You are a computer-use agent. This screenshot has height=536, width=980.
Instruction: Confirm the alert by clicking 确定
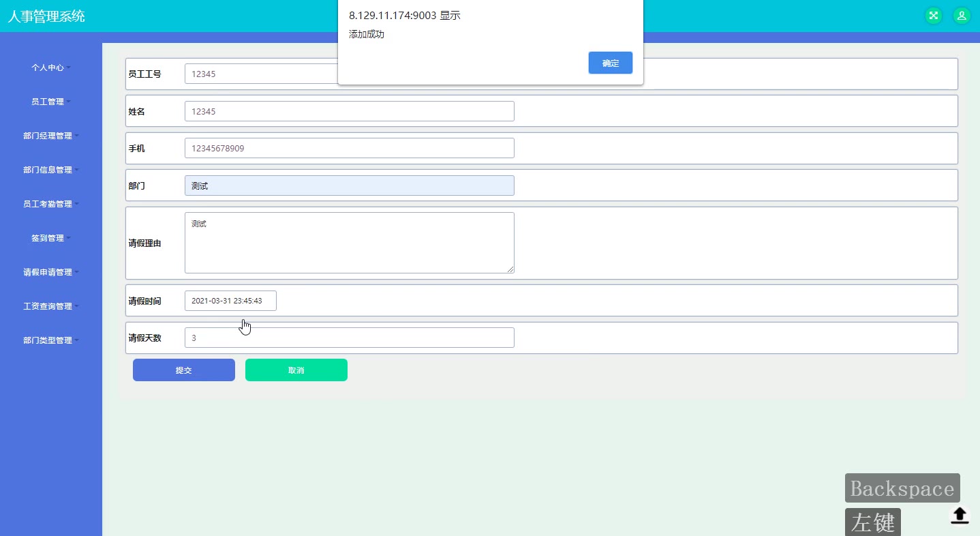(x=611, y=63)
